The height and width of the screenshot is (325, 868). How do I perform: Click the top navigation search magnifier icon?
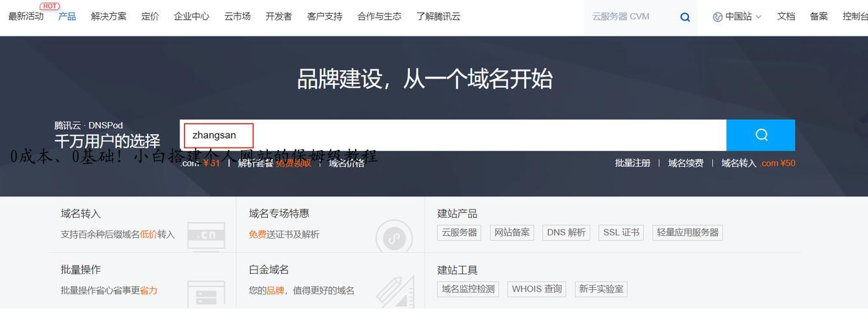[x=685, y=18]
